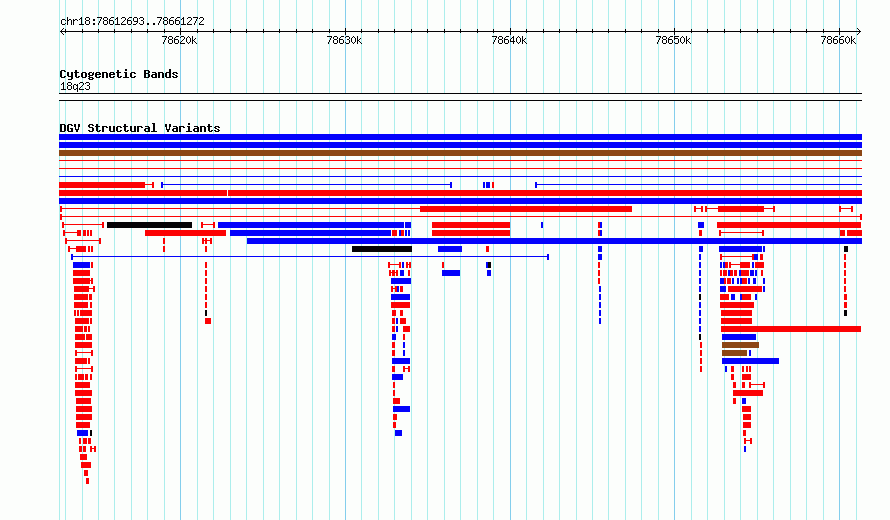Select the 18q23 band label
Image resolution: width=890 pixels, height=520 pixels.
[75, 86]
